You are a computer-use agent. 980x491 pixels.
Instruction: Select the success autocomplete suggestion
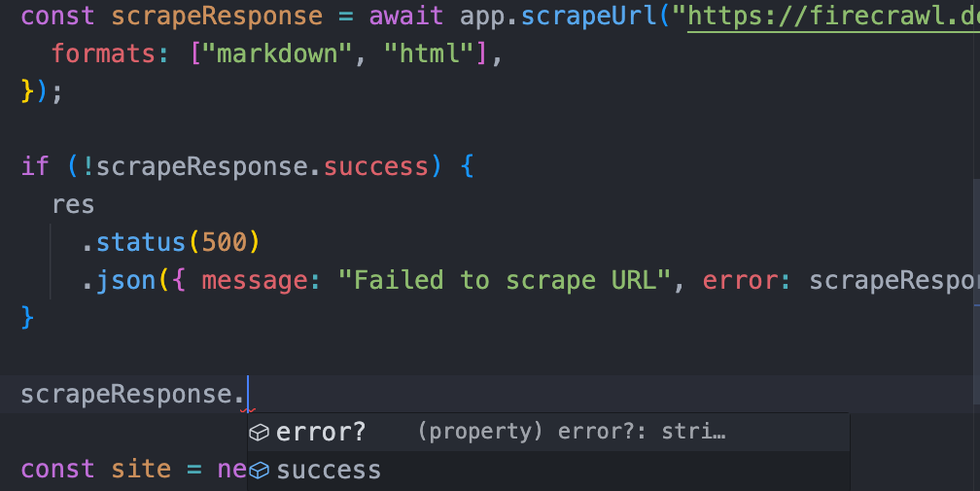point(329,471)
